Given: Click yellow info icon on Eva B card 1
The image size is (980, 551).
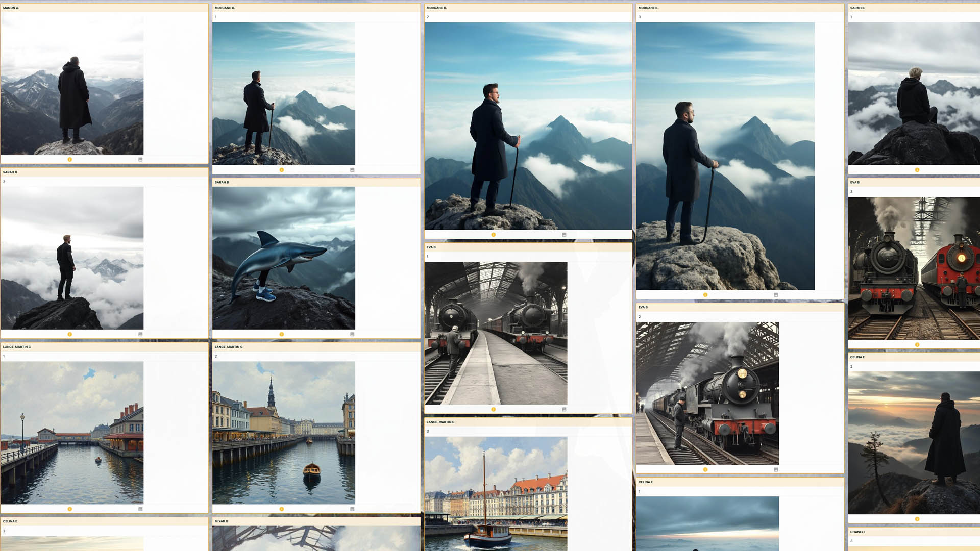Looking at the screenshot, I should tap(494, 410).
